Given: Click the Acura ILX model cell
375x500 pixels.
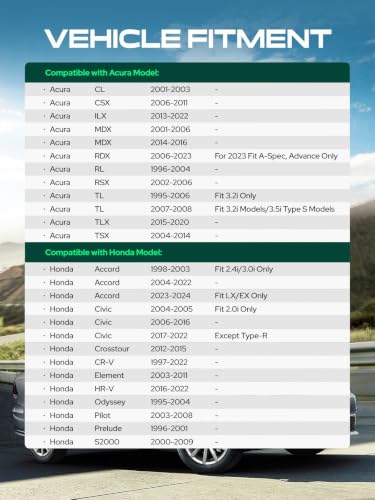Looking at the screenshot, I should [x=100, y=116].
